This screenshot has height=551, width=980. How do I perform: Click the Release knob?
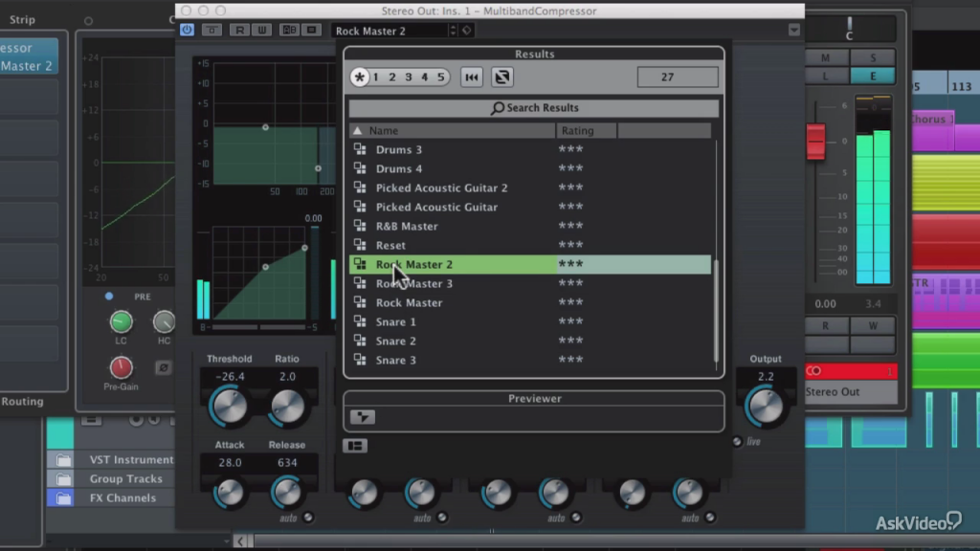pyautogui.click(x=287, y=493)
